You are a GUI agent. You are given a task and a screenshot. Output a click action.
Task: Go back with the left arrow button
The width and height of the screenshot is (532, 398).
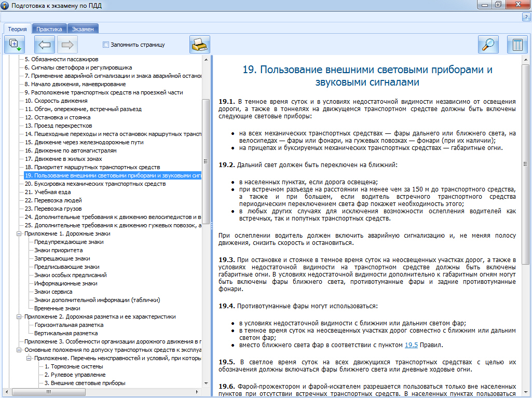[45, 45]
